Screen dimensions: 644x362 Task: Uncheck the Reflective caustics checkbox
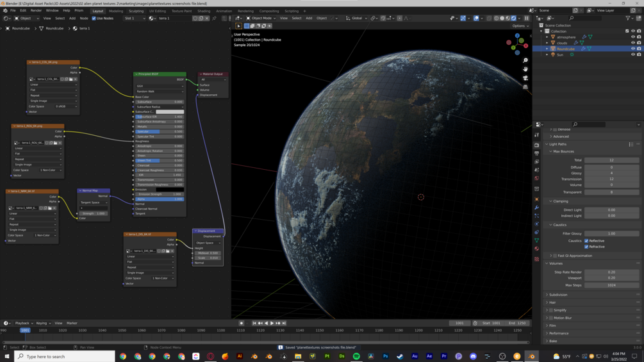pos(586,241)
